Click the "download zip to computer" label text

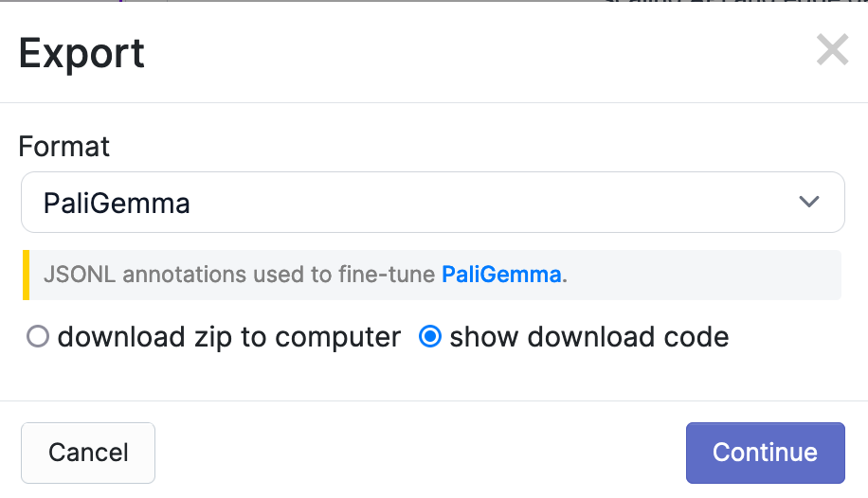tap(229, 337)
